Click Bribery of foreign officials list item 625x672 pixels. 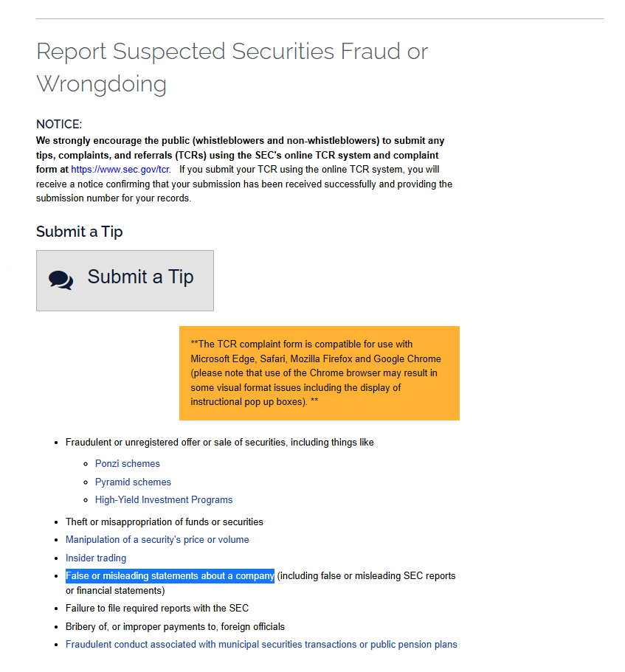175,626
